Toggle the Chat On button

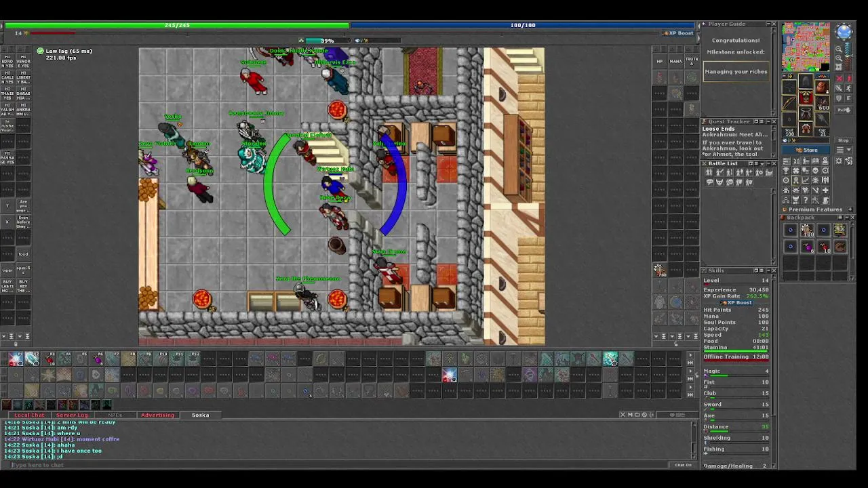pyautogui.click(x=683, y=465)
